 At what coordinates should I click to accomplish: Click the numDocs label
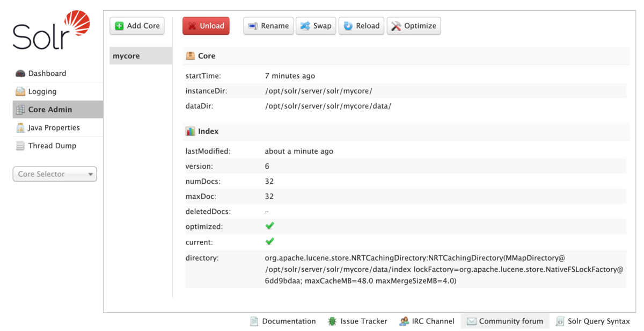click(203, 181)
